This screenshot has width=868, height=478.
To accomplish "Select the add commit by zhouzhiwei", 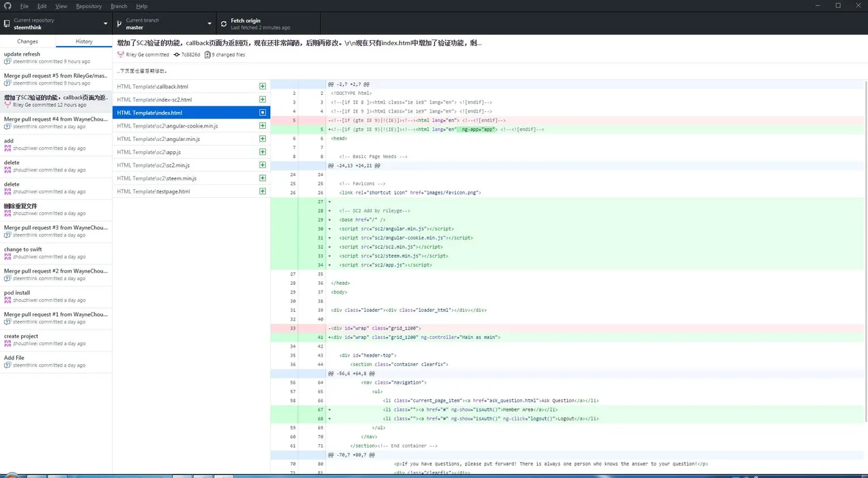I will pyautogui.click(x=56, y=145).
